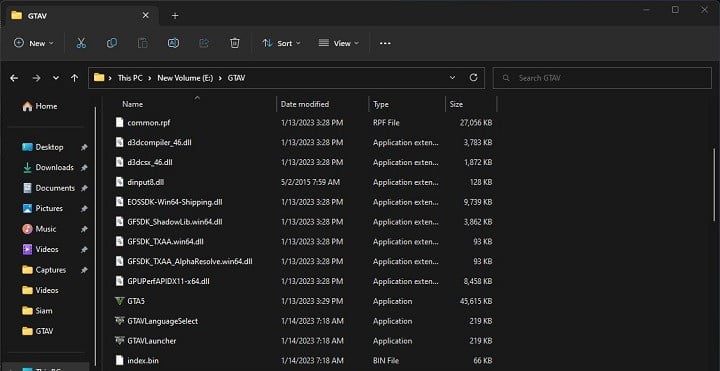Open Siam folder in sidebar
Viewport: 720px width, 371px height.
37,311
